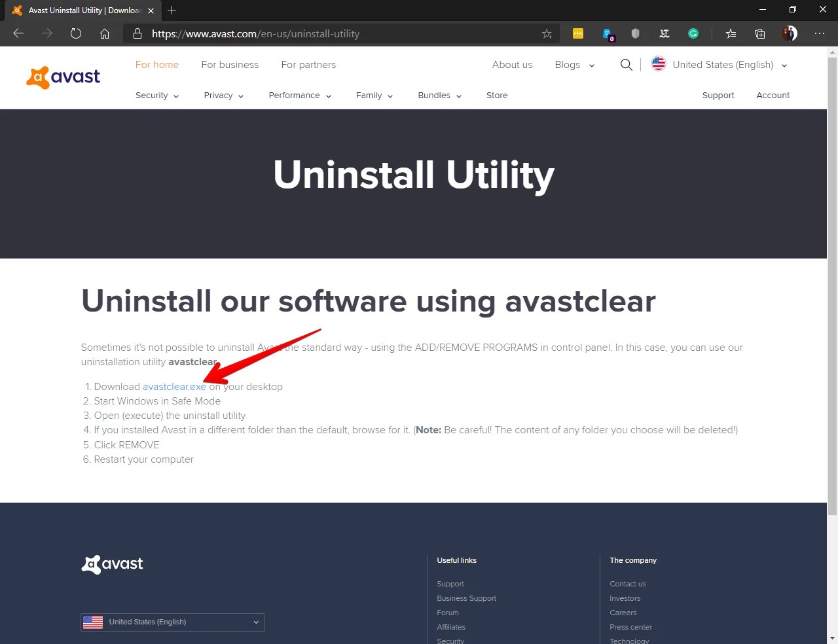Screen dimensions: 838x644
Task: Select the For business tab
Action: [230, 65]
